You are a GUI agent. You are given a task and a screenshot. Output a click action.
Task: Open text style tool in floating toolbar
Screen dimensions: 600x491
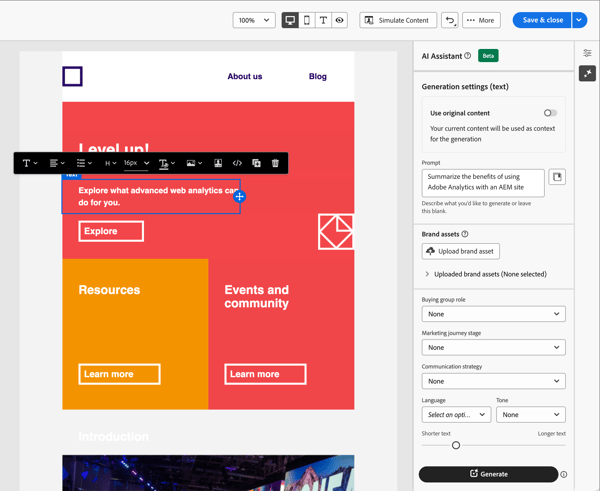pos(30,163)
